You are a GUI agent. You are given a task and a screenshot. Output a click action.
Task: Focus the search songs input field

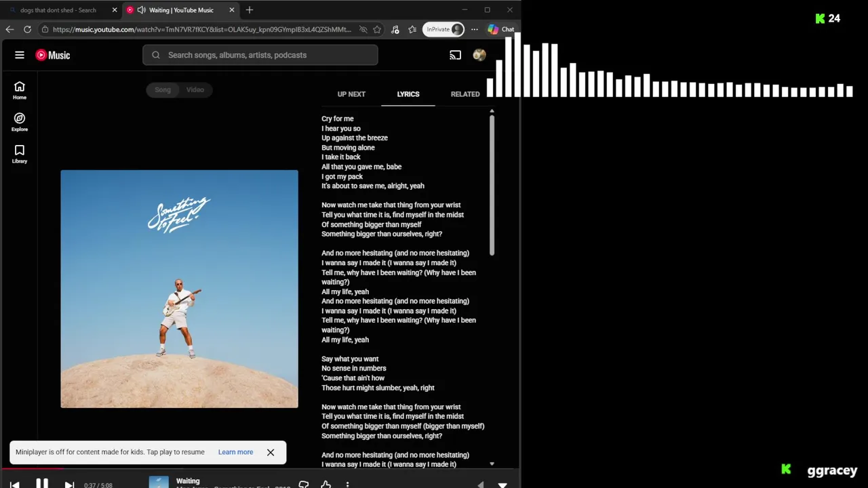point(260,55)
